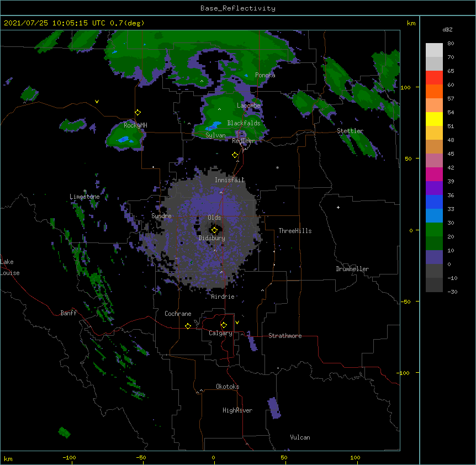Screen dimensions: 476x465
Task: Pick the darkest gray -30 to -10 dBZ swatch
Action: [434, 285]
